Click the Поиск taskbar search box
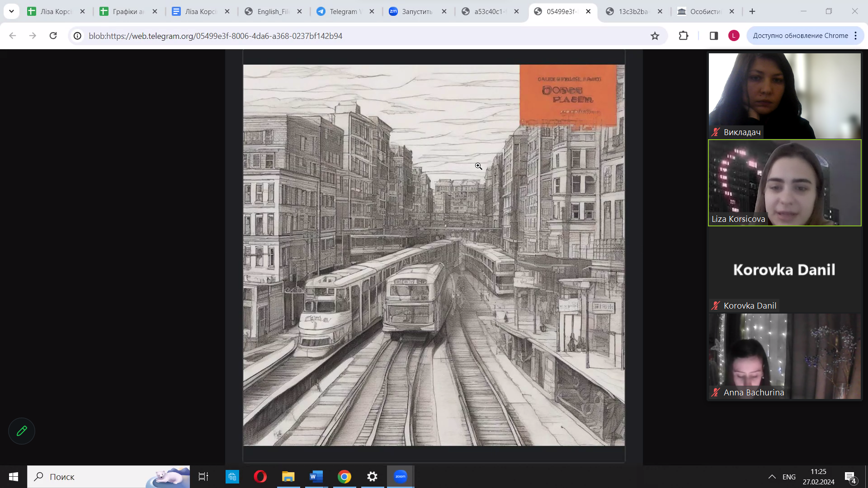The width and height of the screenshot is (868, 488). coord(108,477)
